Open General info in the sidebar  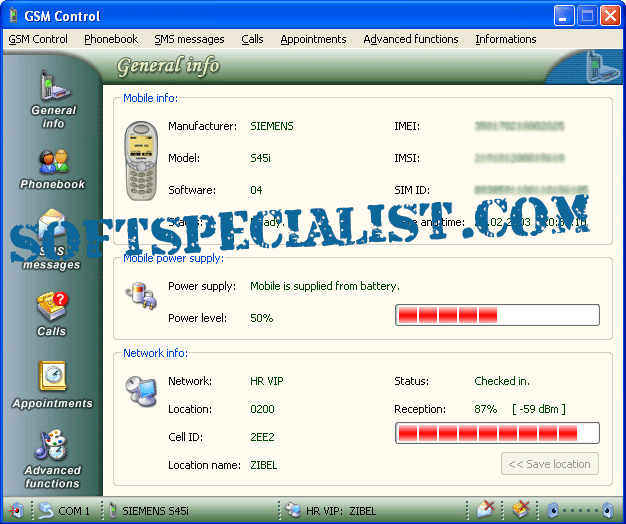click(53, 98)
